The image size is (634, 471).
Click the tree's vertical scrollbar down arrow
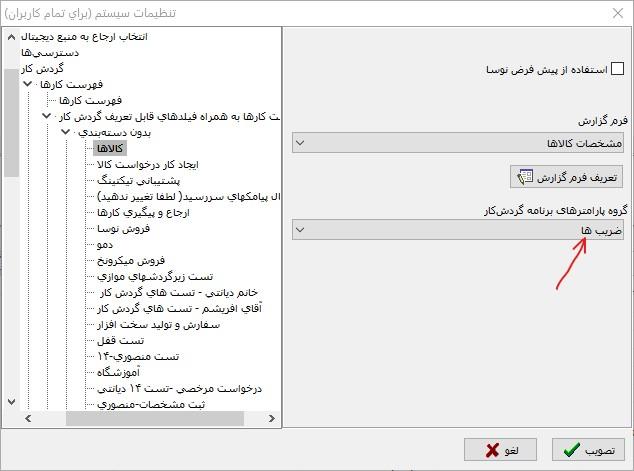(x=11, y=401)
